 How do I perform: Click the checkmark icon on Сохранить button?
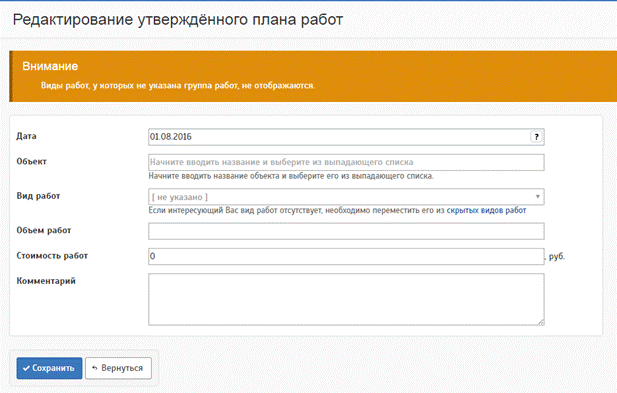[x=26, y=368]
